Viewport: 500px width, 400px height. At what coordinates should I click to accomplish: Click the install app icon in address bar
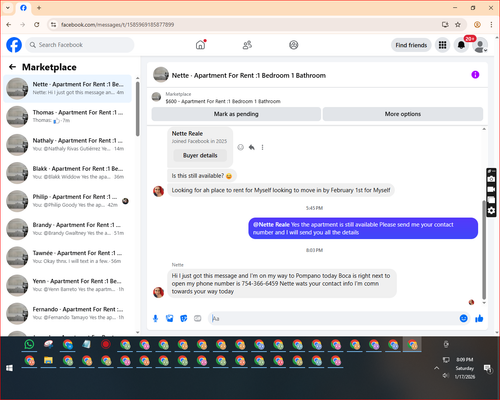[x=445, y=25]
